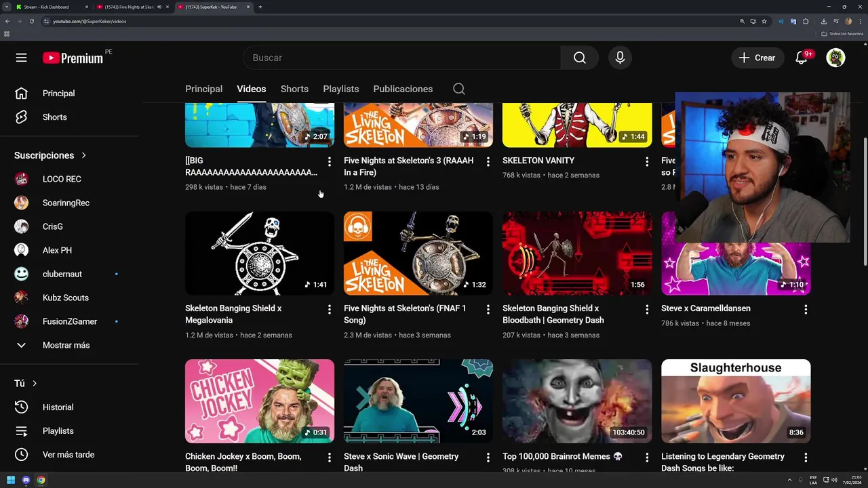
Task: Open CrisG subscription channel
Action: tap(70, 226)
